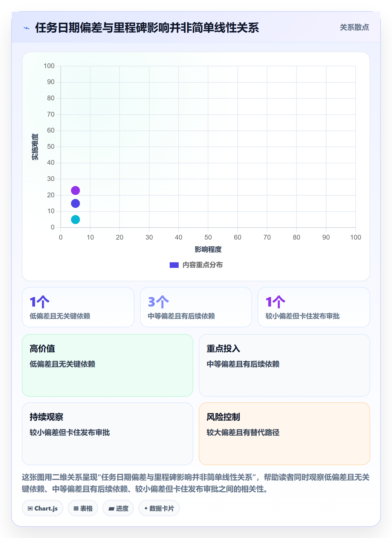Click the 关系散点 label in the header
Viewport: 392px width, 538px height.
354,27
